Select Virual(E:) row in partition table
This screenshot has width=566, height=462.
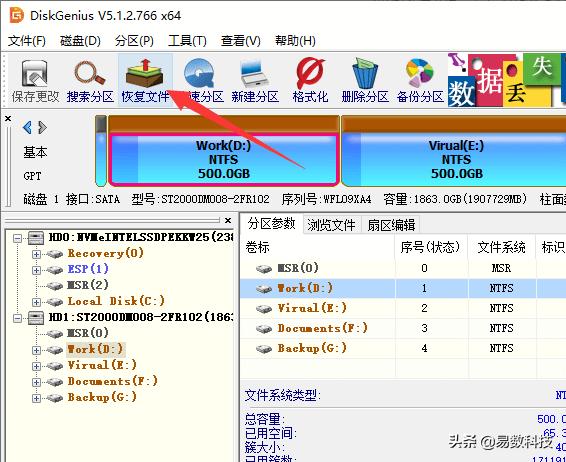403,308
